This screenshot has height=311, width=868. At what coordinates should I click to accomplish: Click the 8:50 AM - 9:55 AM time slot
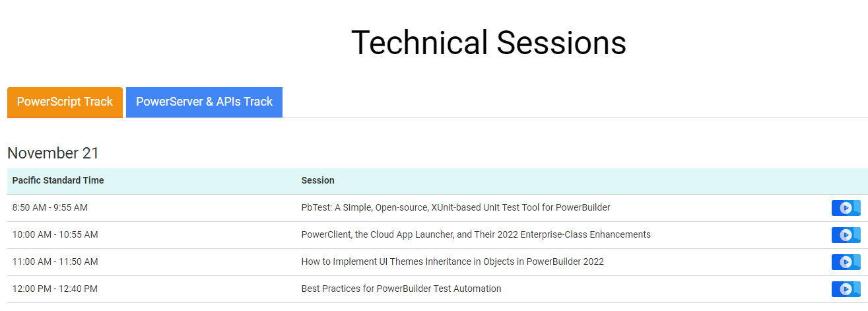(x=50, y=207)
